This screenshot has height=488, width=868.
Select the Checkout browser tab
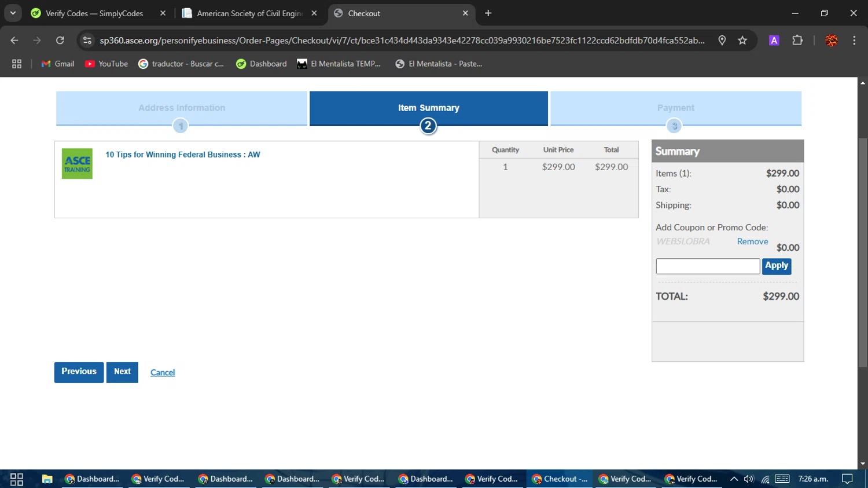click(x=400, y=13)
